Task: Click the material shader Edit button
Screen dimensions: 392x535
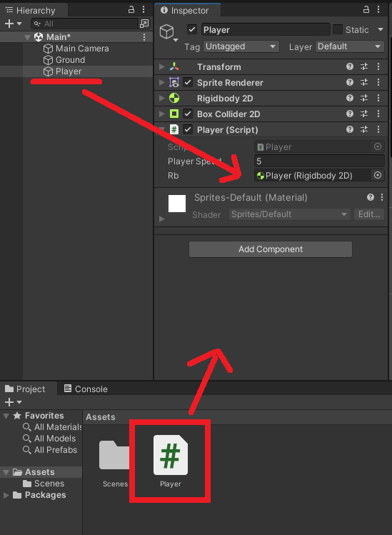Action: [x=369, y=214]
